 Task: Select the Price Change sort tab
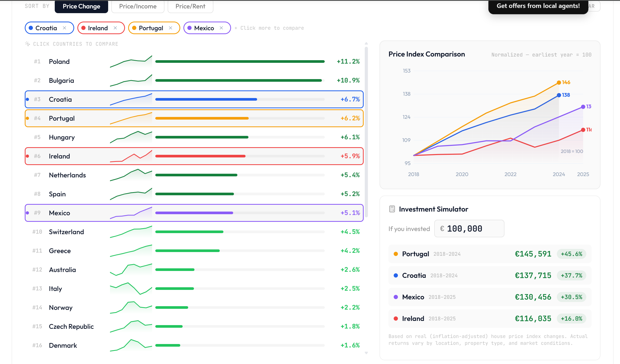point(81,6)
